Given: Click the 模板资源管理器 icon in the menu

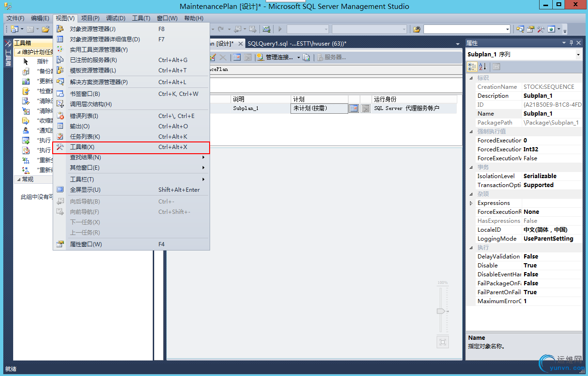Looking at the screenshot, I should 60,70.
